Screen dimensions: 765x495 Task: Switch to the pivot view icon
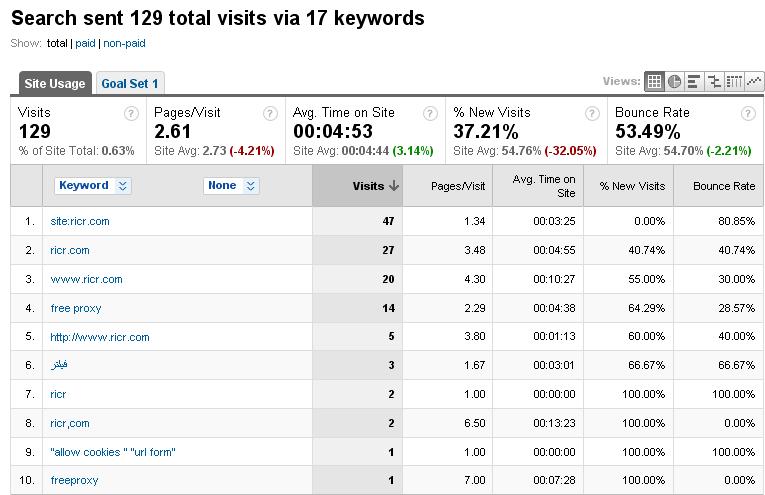(x=734, y=81)
